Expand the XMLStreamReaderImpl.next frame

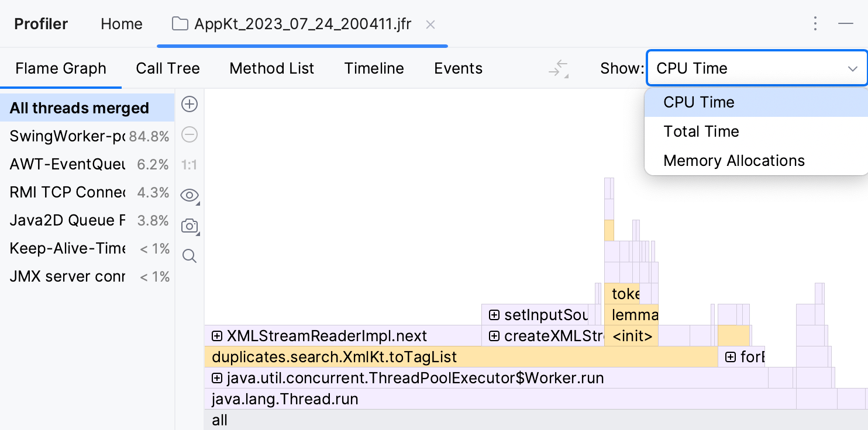[216, 336]
